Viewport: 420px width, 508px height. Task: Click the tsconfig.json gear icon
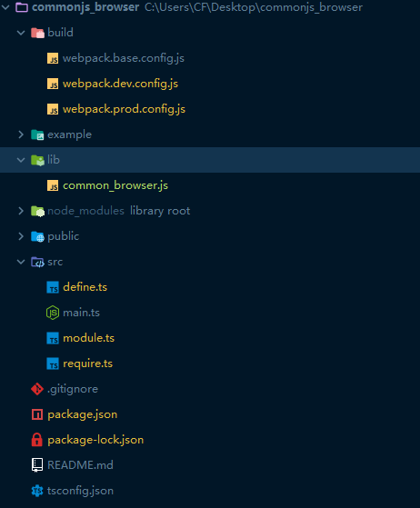(37, 491)
